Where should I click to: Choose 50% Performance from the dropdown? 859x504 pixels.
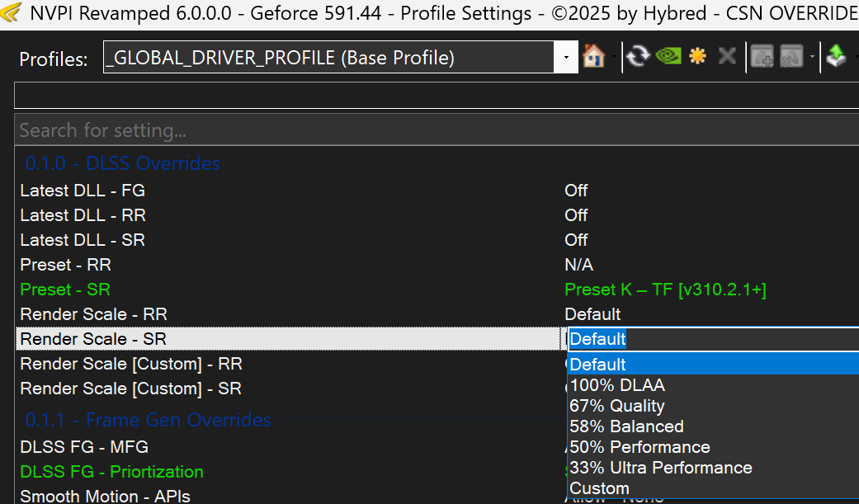(713, 447)
